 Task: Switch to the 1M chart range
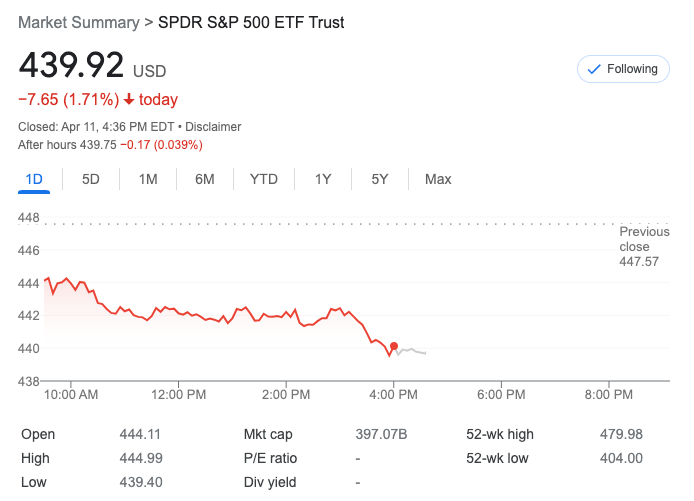[148, 179]
